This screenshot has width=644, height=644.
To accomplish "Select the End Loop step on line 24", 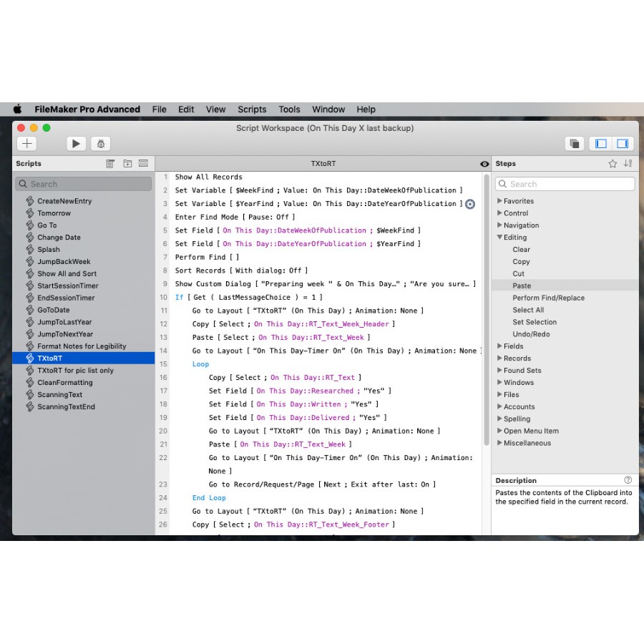I will (x=209, y=498).
